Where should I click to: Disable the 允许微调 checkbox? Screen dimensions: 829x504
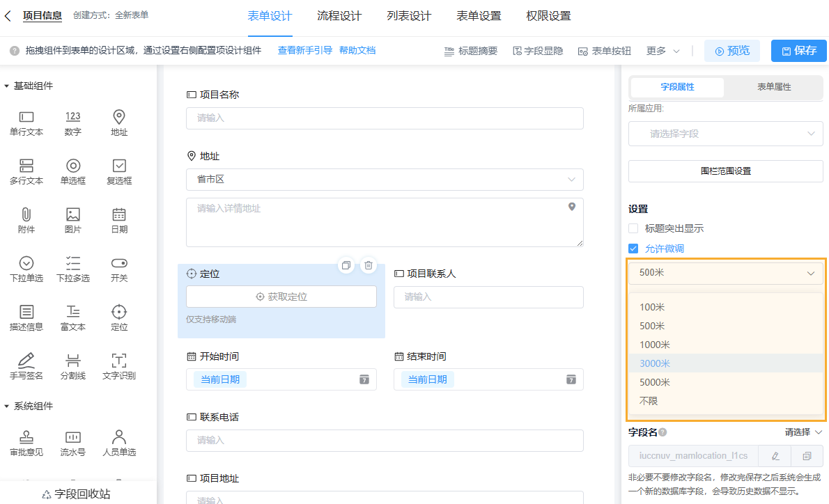pos(633,248)
